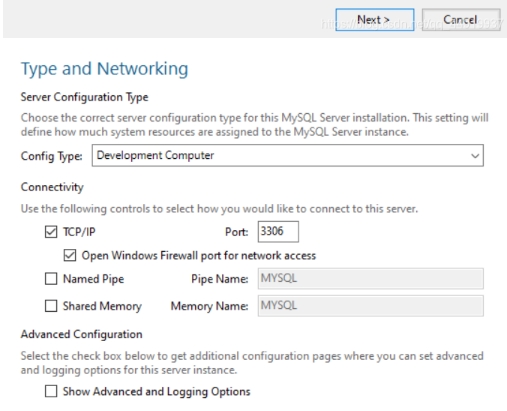The width and height of the screenshot is (507, 411).
Task: Click the Named Pipe label
Action: click(x=94, y=279)
